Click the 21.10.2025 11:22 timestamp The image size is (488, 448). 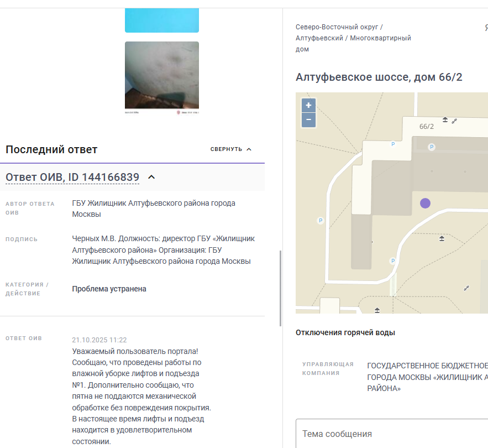click(x=99, y=340)
